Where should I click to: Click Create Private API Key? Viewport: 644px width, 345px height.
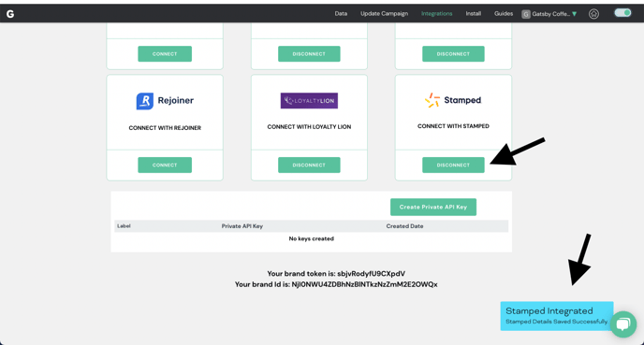click(433, 208)
